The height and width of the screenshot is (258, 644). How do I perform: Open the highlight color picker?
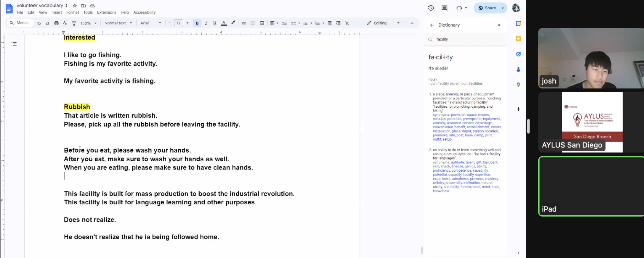[233, 23]
